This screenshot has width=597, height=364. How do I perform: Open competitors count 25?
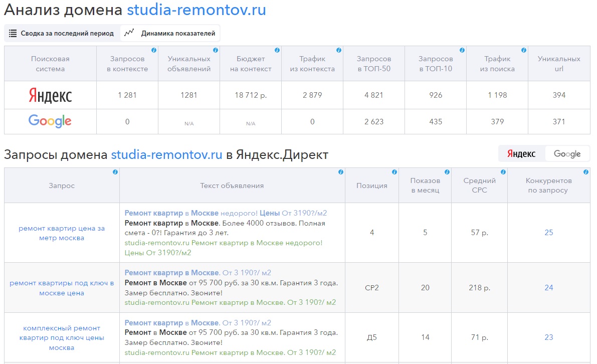pos(549,233)
